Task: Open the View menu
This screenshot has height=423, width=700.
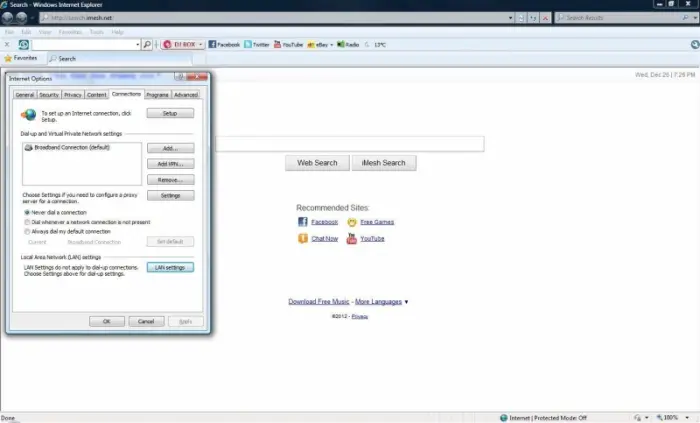Action: (45, 32)
